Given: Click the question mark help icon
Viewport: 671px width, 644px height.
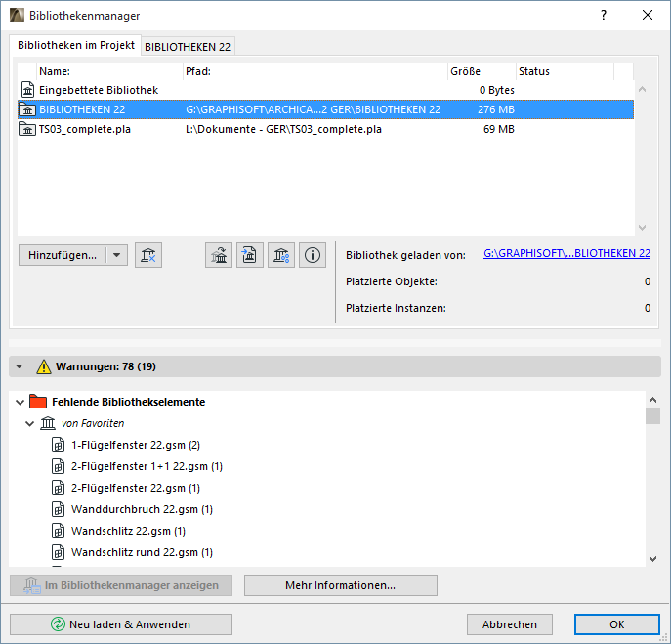Looking at the screenshot, I should 604,15.
